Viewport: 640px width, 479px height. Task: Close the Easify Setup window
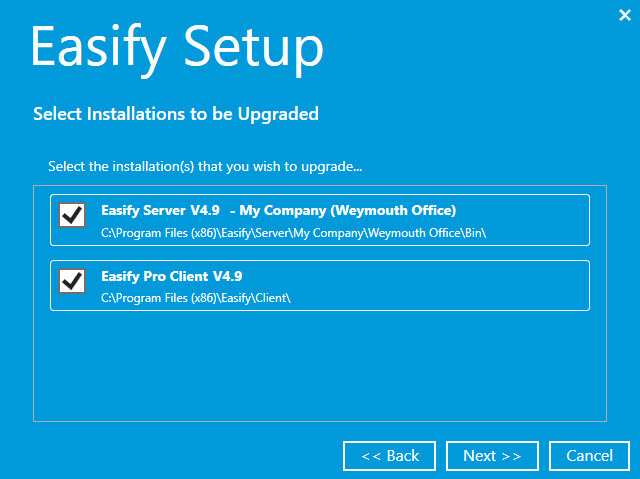pos(625,14)
